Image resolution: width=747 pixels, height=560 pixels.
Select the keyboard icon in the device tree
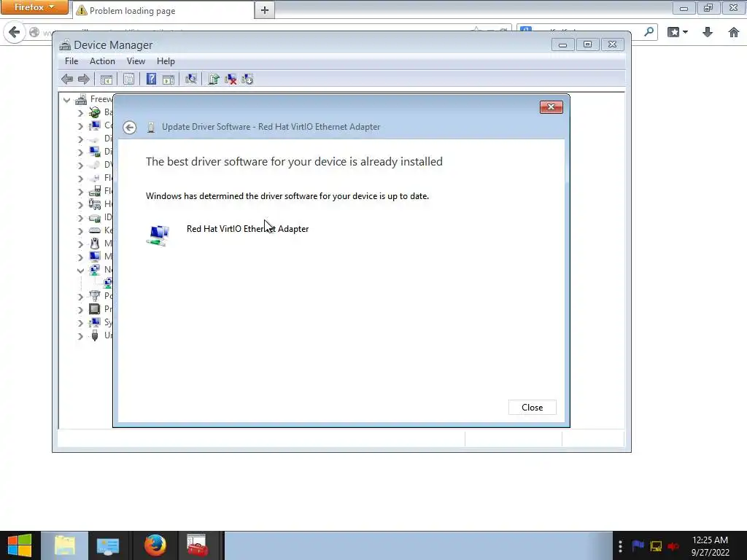coord(95,230)
